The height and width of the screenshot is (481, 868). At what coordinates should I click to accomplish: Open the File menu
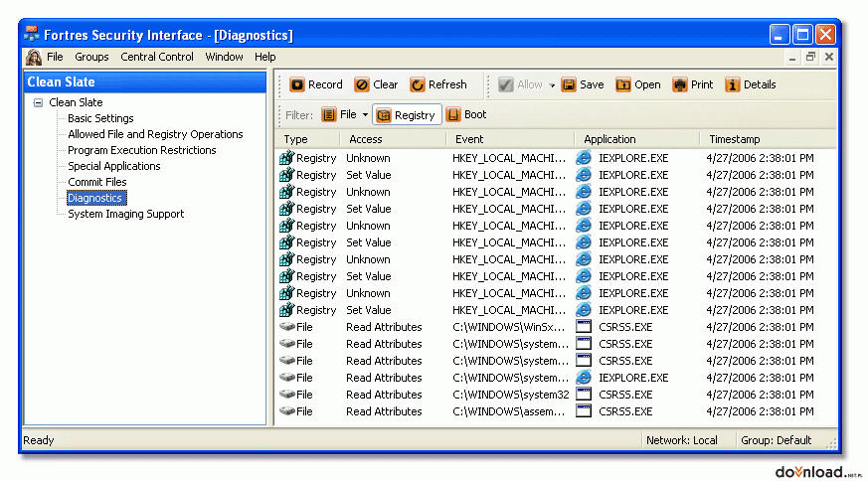(x=55, y=57)
